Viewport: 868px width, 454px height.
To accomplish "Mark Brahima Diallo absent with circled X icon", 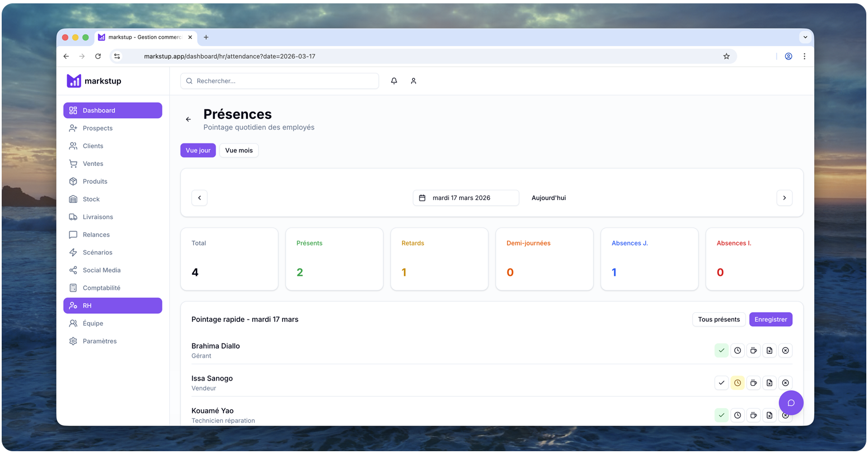I will tap(785, 350).
